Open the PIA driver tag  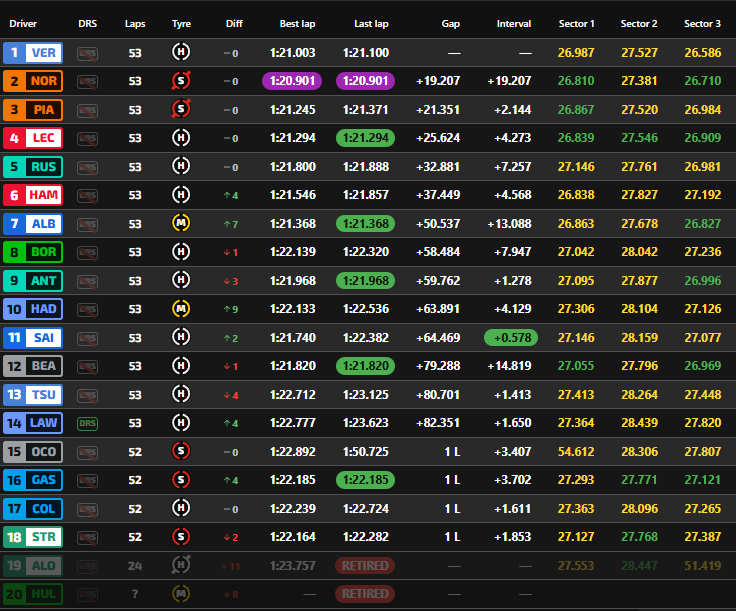(33, 110)
